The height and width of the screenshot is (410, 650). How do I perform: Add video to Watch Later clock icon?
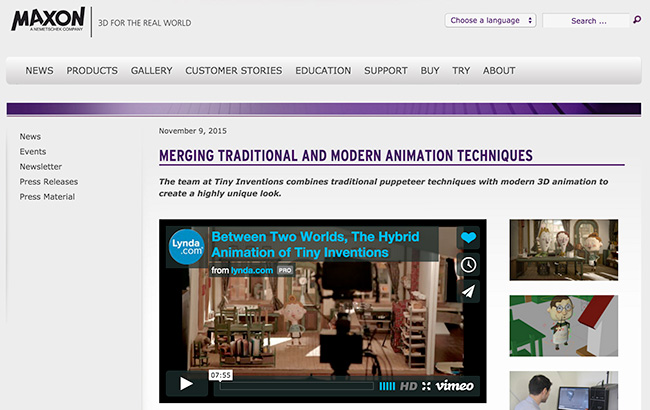click(468, 264)
